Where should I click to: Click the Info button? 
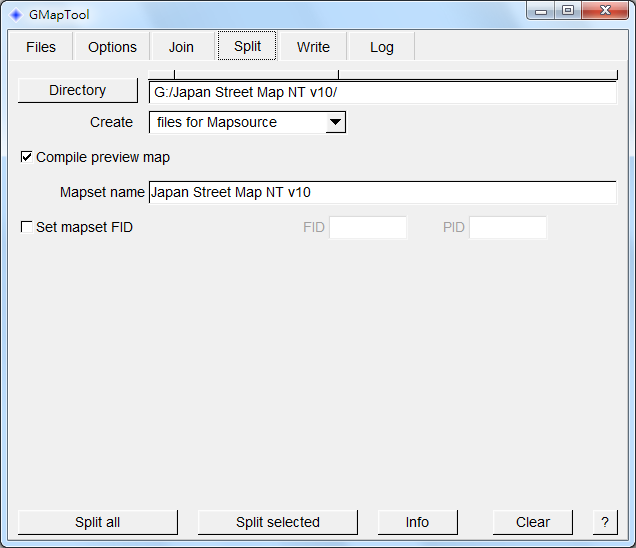[417, 522]
